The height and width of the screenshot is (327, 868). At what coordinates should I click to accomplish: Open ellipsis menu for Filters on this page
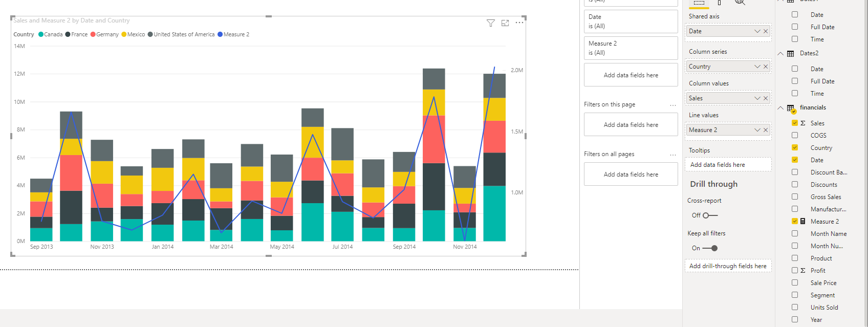(673, 105)
